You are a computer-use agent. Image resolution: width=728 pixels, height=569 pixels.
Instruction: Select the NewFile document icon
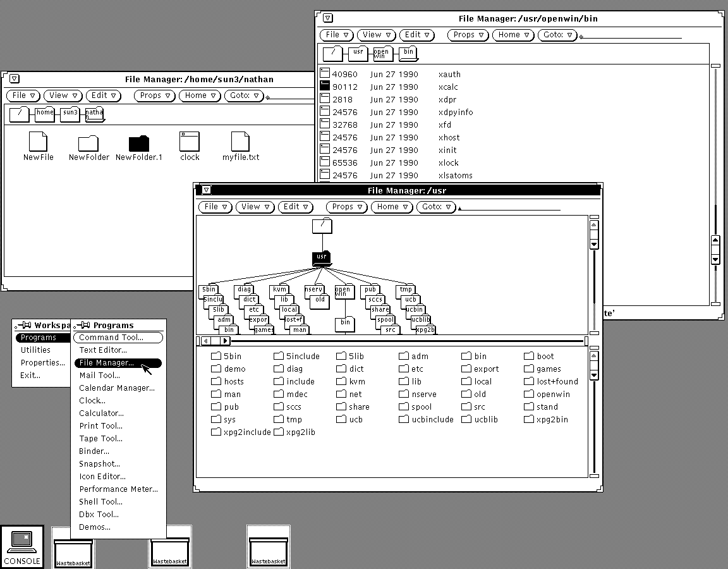click(38, 142)
